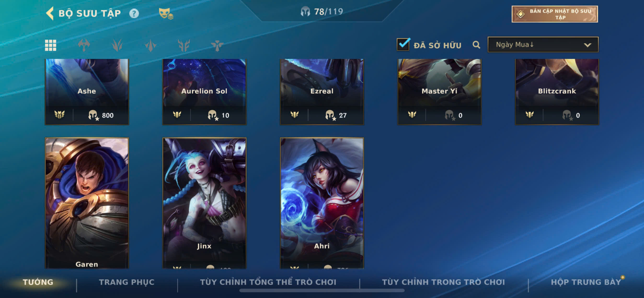Open the Hộp Trưng Bày tab

pos(586,282)
